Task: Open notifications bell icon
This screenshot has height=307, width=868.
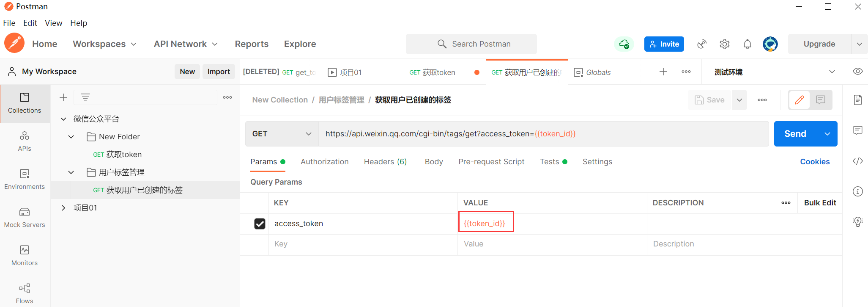Action: click(748, 44)
